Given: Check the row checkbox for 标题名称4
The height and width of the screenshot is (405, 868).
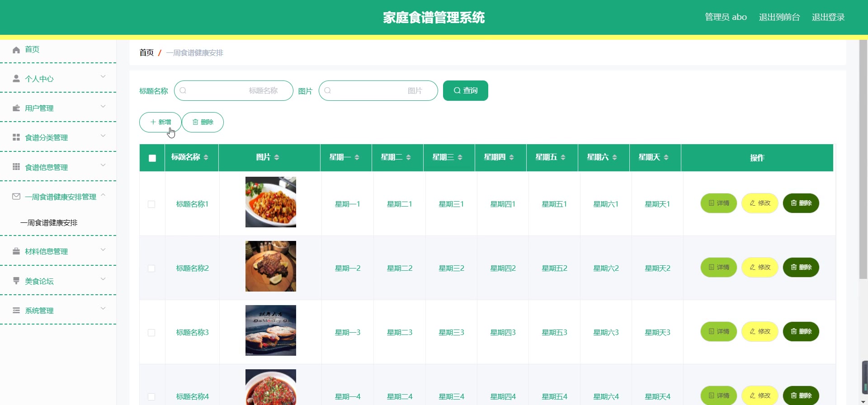Looking at the screenshot, I should [x=151, y=397].
